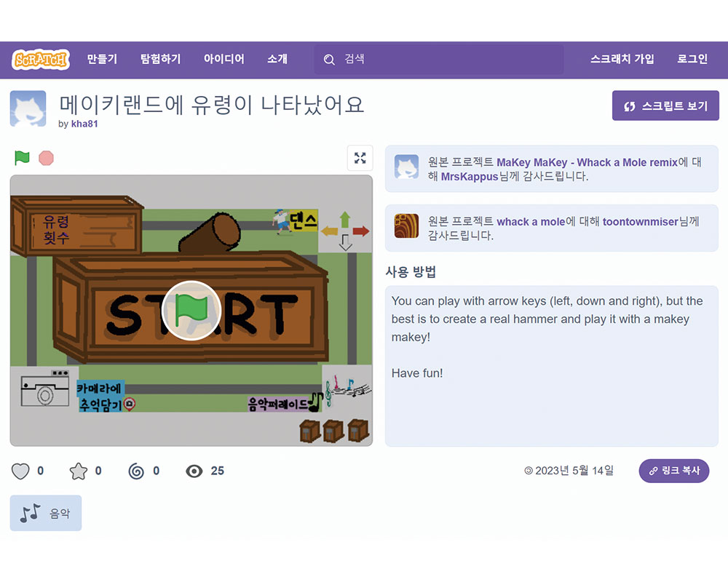Open the 음악 extension chip
The image size is (728, 582).
click(x=45, y=513)
